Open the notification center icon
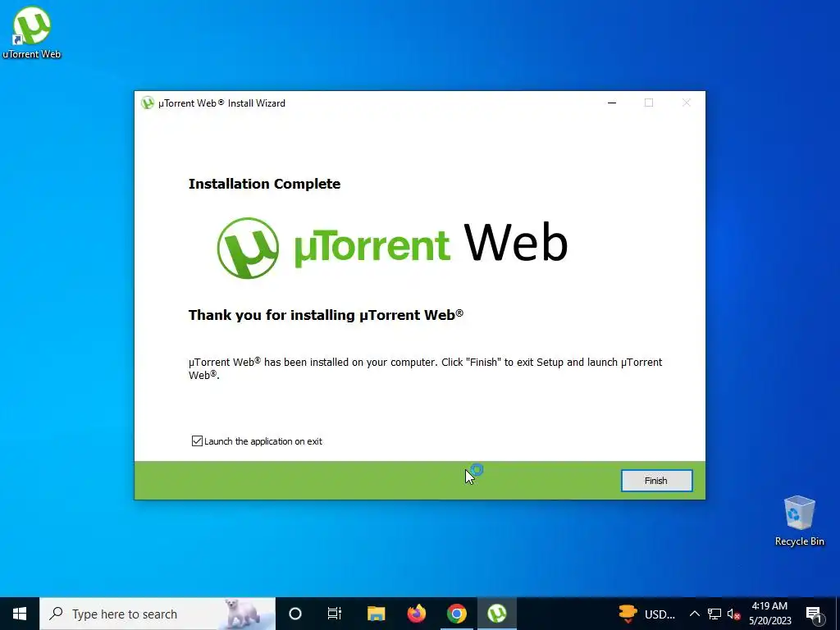Image resolution: width=840 pixels, height=630 pixels. tap(814, 614)
